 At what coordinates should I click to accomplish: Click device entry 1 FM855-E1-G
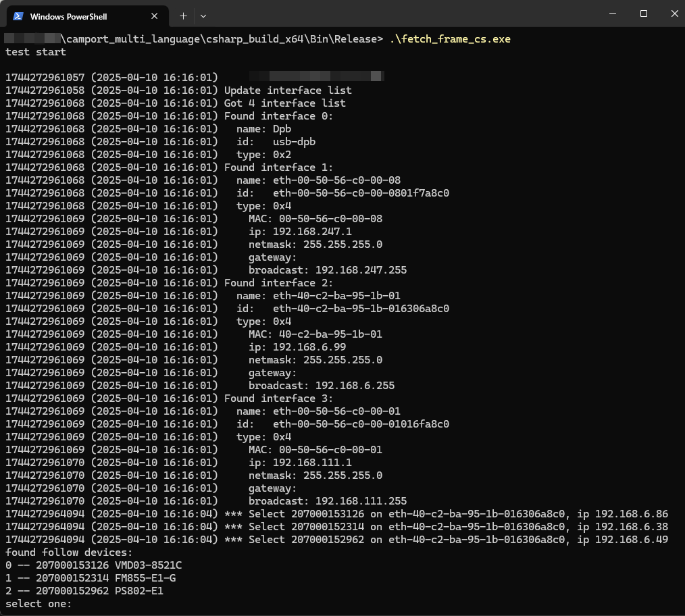(91, 578)
